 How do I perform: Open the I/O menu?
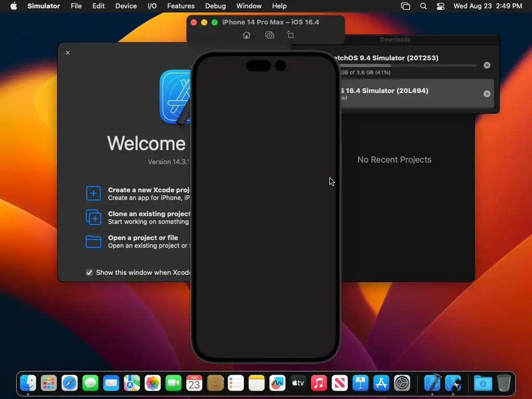152,6
